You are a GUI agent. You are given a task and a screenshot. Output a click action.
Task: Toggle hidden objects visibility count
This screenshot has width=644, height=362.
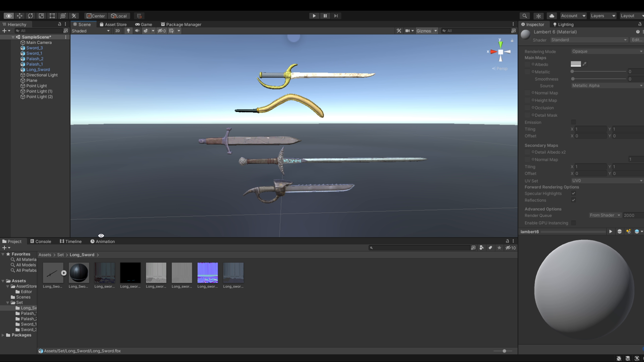[162, 31]
